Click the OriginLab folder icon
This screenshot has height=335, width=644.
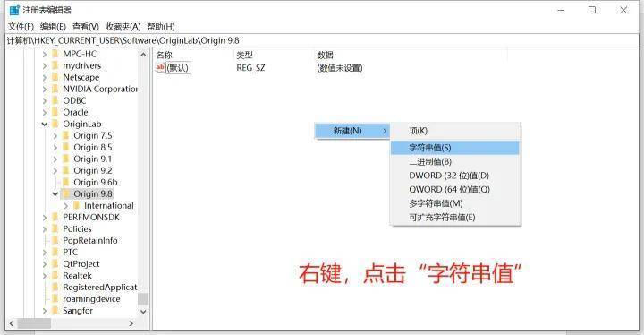(55, 124)
